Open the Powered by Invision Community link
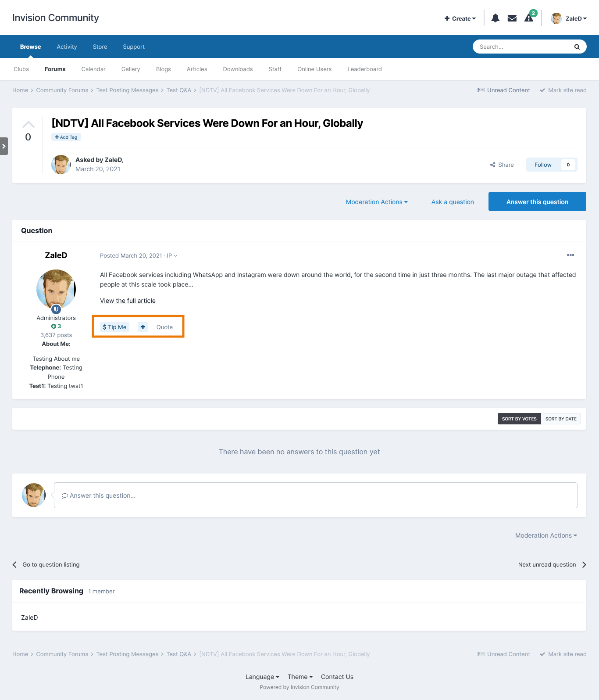Image resolution: width=599 pixels, height=700 pixels. coord(299,687)
